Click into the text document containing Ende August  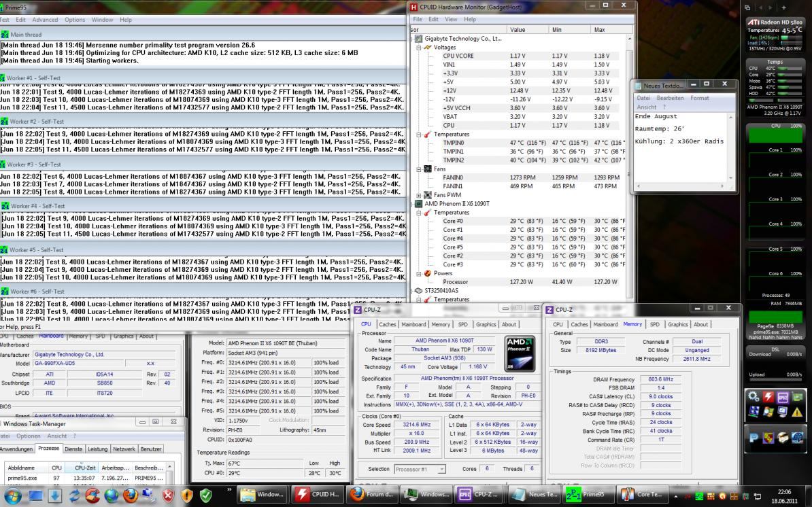tap(680, 147)
